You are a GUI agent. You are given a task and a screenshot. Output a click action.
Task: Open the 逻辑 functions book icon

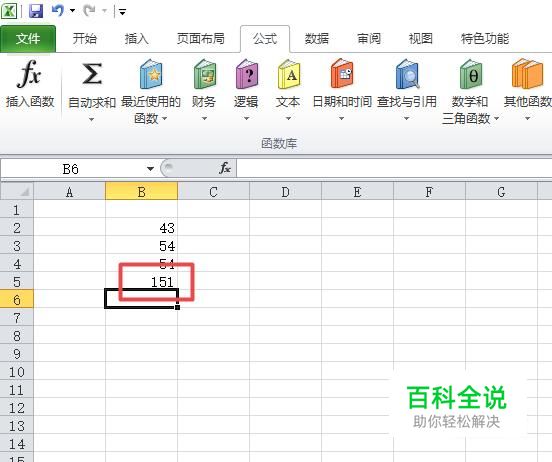coord(246,74)
